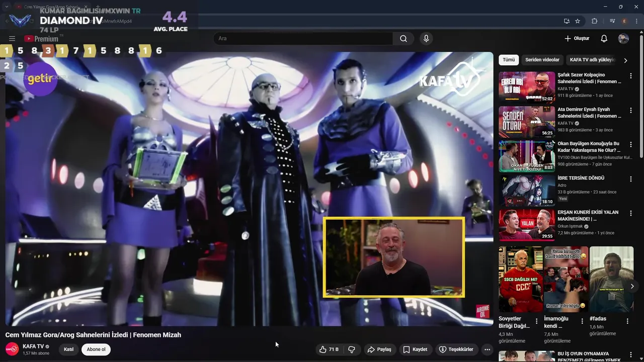Open the İBRE TERSİNE DÖNDÜ 18:10 thumbnail

click(x=527, y=190)
